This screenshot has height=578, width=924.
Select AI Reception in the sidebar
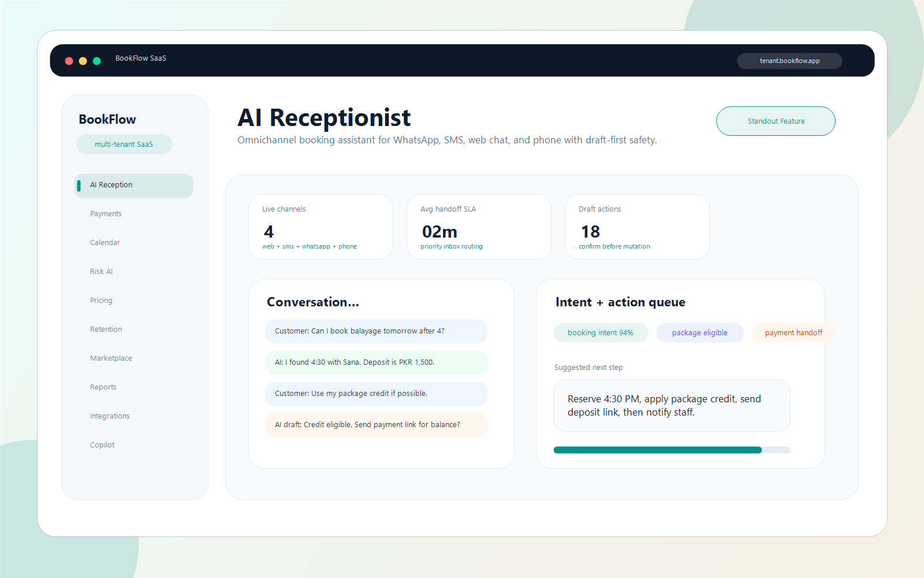tap(133, 186)
